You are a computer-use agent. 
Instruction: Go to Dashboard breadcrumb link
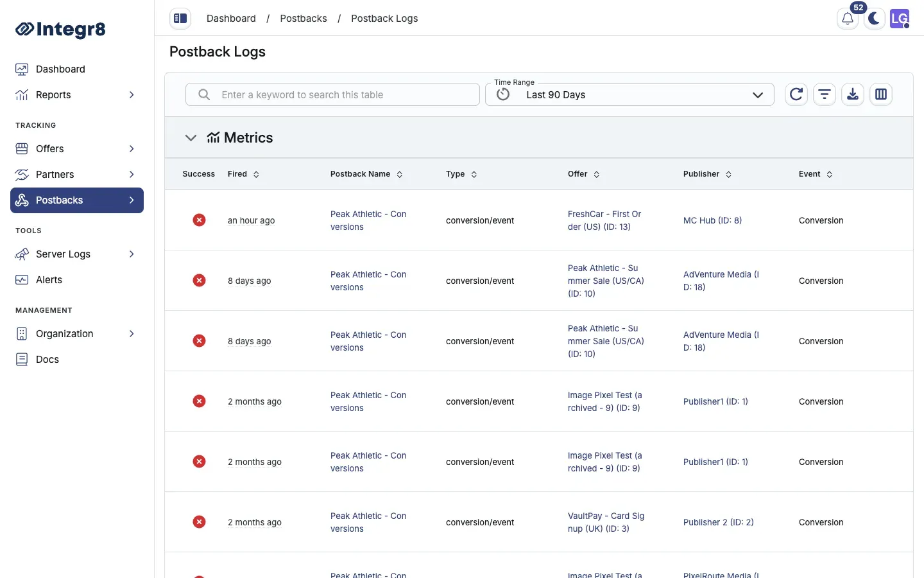[231, 19]
